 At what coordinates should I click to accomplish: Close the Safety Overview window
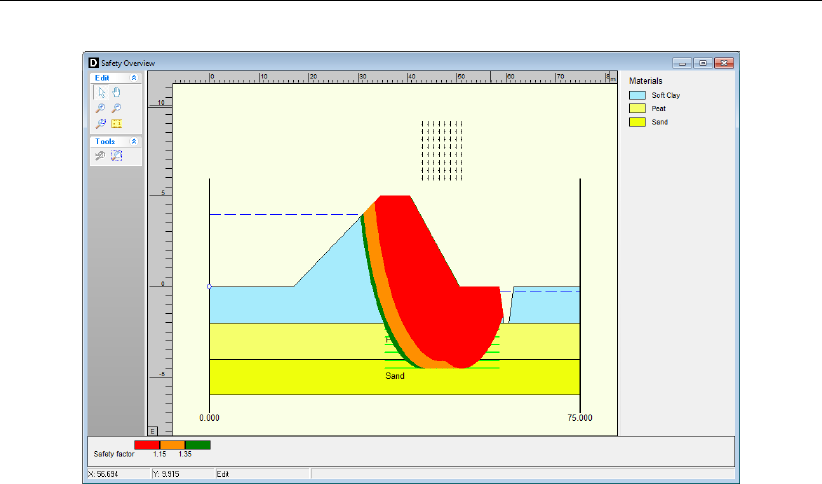coord(724,63)
